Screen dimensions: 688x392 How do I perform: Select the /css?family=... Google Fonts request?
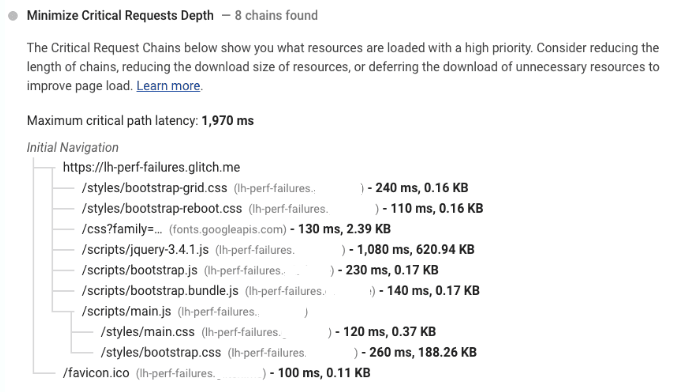122,229
